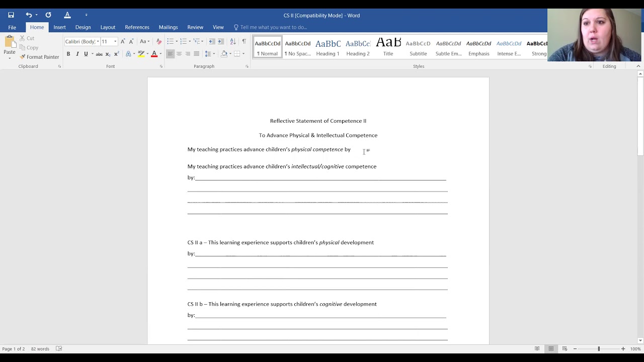Image resolution: width=644 pixels, height=362 pixels.
Task: Switch to the Insert tab
Action: [x=59, y=27]
